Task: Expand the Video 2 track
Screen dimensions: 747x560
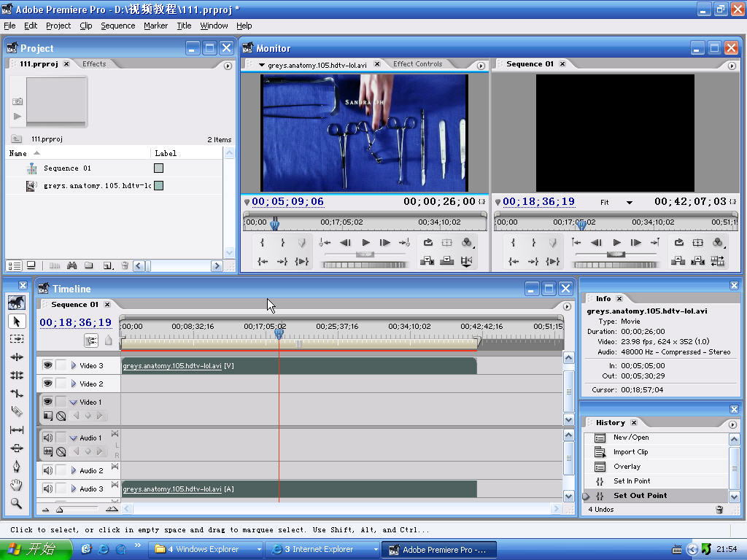Action: coord(74,384)
